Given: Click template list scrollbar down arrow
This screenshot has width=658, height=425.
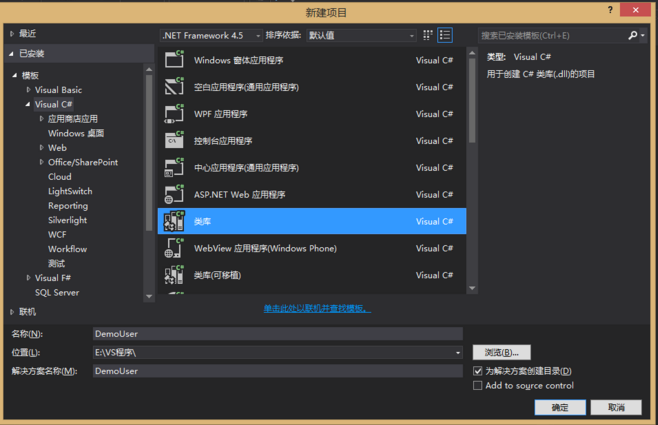Looking at the screenshot, I should [472, 288].
